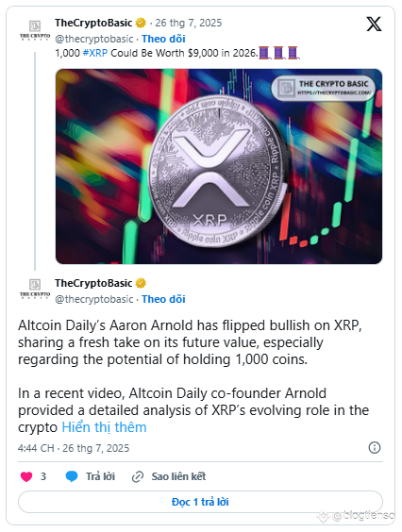Click the reply speech bubble icon

click(72, 476)
